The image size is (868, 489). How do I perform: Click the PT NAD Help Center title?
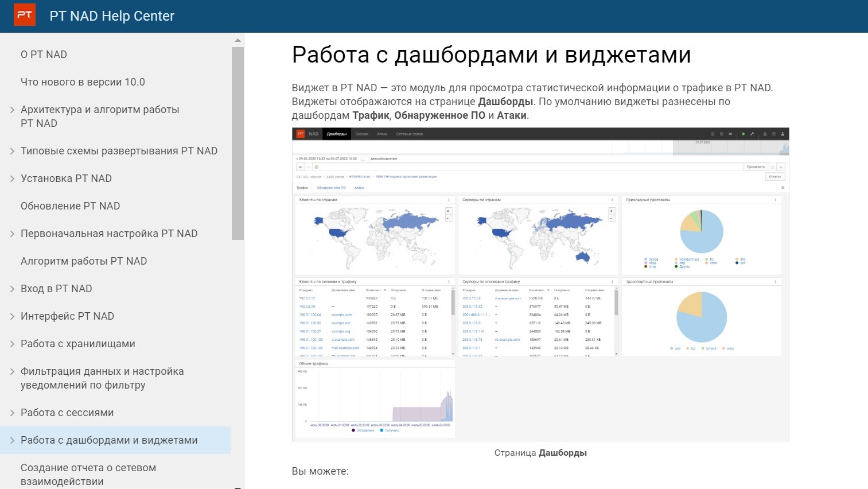click(x=112, y=16)
